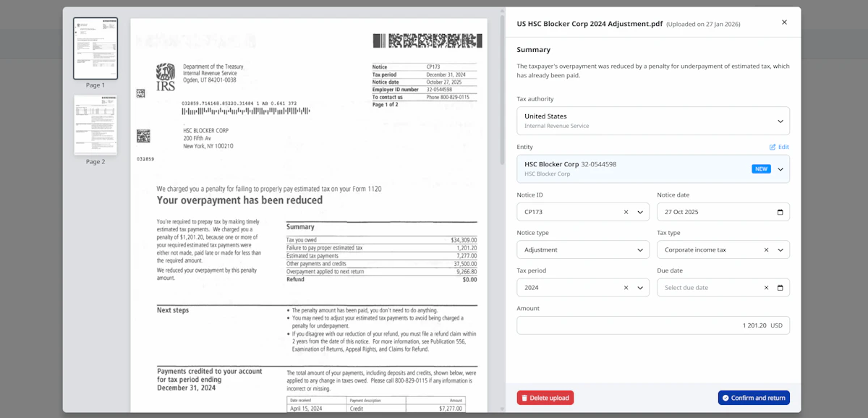This screenshot has width=868, height=418.
Task: Click the pencil icon beside Edit
Action: pyautogui.click(x=773, y=147)
